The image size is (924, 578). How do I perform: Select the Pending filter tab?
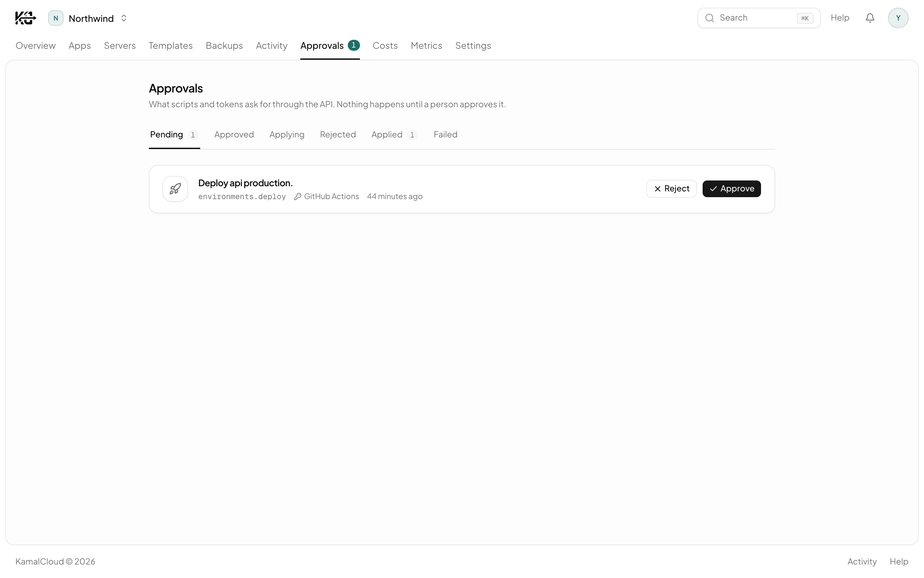(174, 135)
